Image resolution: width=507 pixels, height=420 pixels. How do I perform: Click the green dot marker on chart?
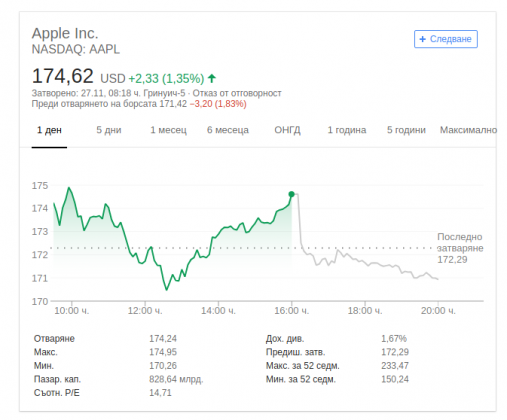291,194
